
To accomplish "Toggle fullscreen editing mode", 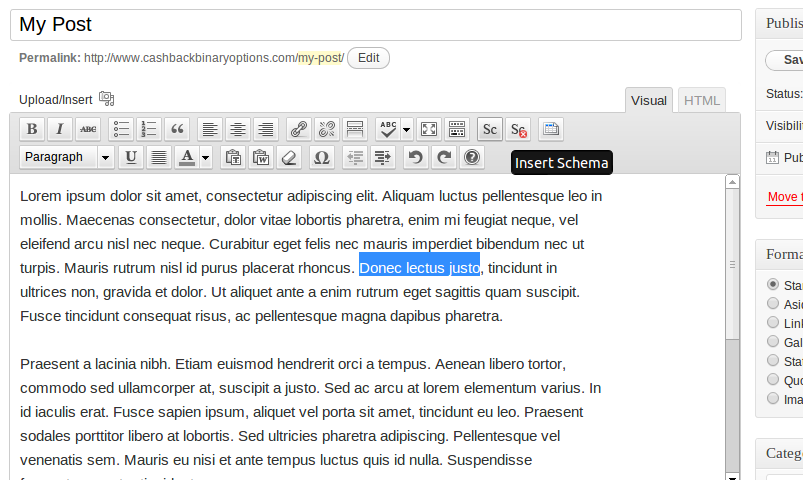I will coord(429,129).
